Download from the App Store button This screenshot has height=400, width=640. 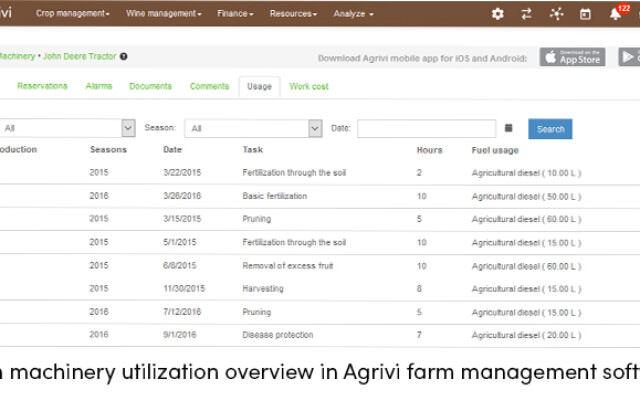point(572,57)
